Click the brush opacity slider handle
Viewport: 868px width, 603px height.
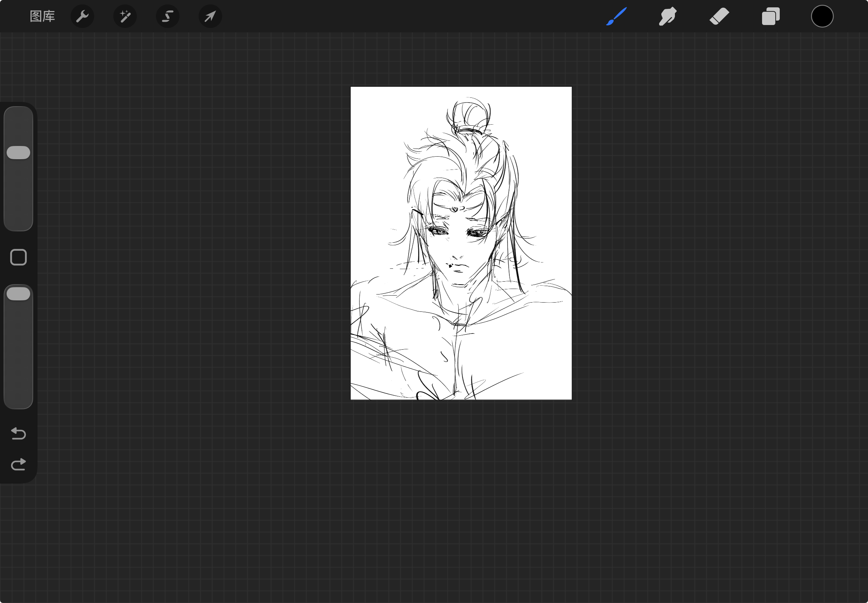click(18, 294)
